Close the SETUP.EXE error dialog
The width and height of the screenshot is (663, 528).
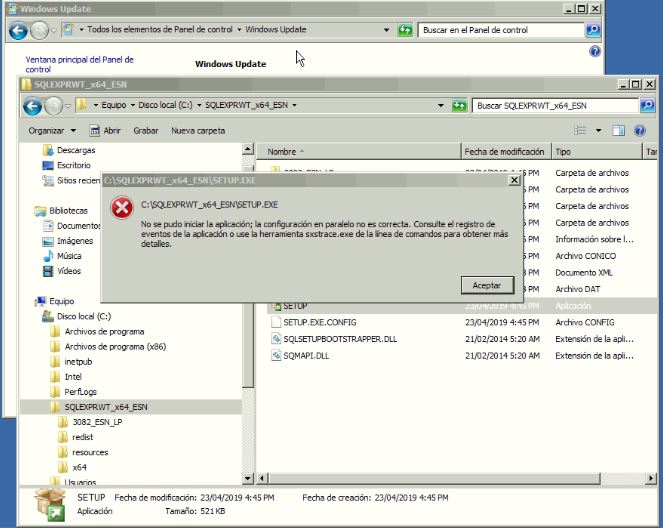pos(514,181)
